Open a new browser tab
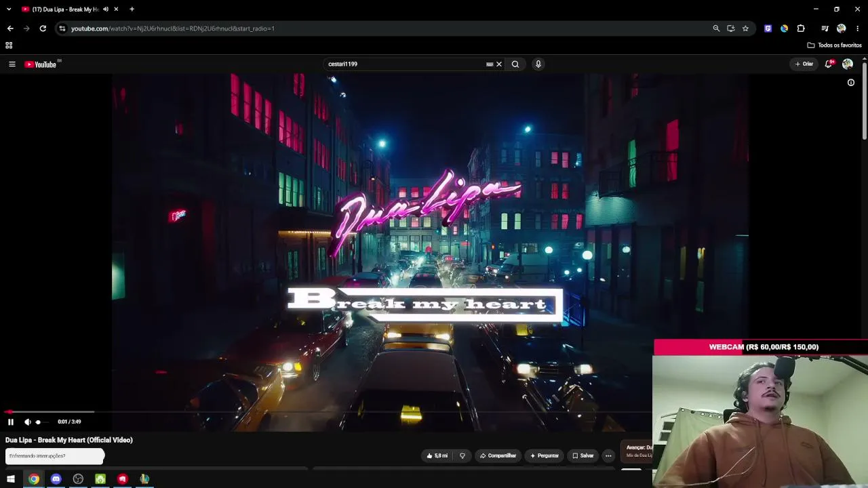This screenshot has width=868, height=488. tap(132, 9)
